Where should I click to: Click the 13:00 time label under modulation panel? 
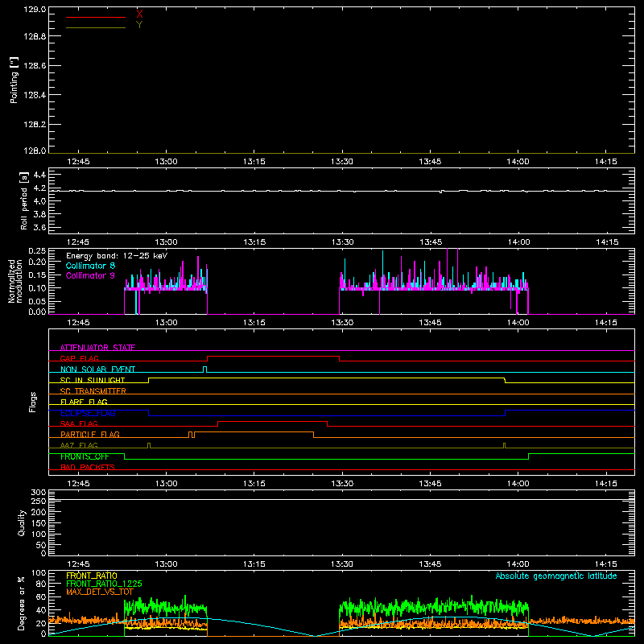167,323
